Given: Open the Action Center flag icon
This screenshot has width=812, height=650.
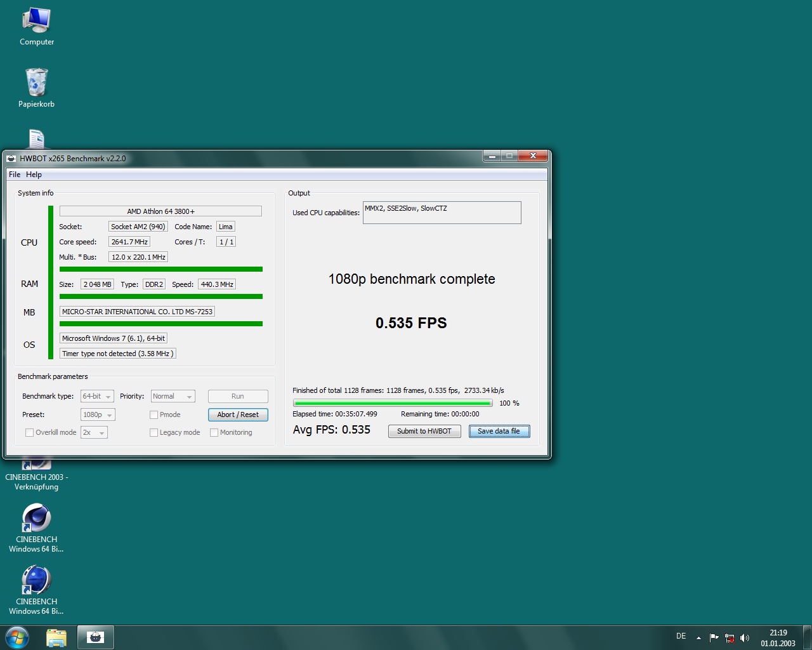Looking at the screenshot, I should (714, 637).
